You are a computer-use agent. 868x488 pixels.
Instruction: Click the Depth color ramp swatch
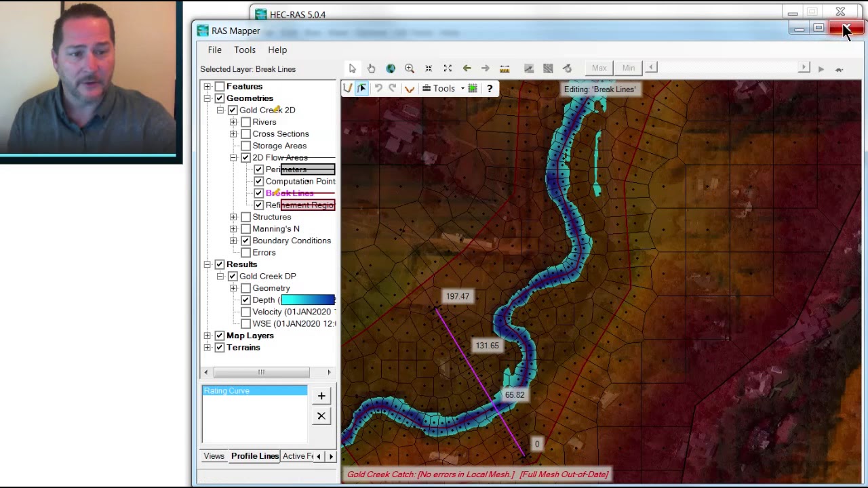308,300
